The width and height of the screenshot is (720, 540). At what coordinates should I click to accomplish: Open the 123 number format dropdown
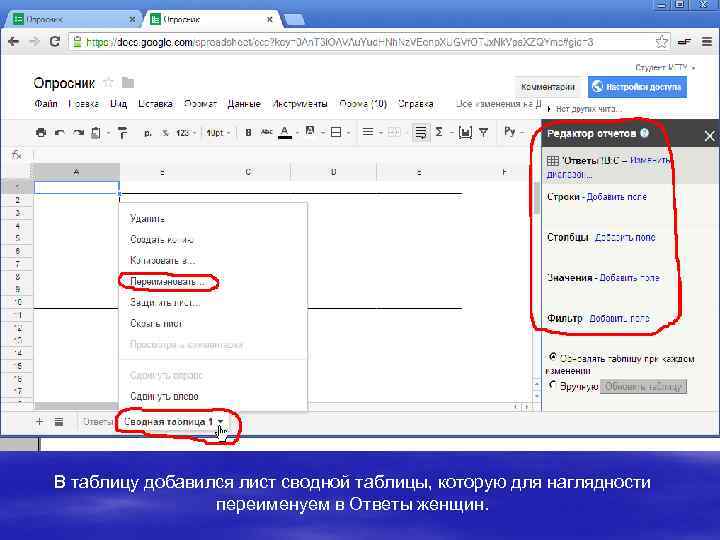pyautogui.click(x=185, y=133)
